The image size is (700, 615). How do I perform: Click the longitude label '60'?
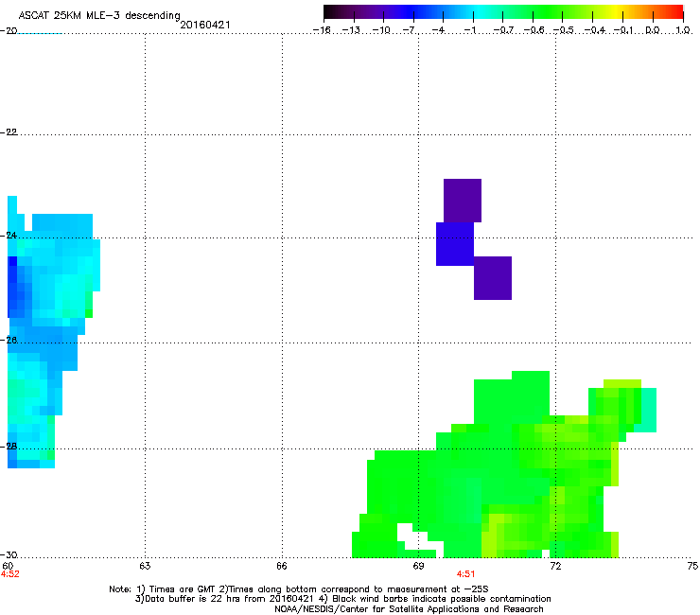click(8, 566)
